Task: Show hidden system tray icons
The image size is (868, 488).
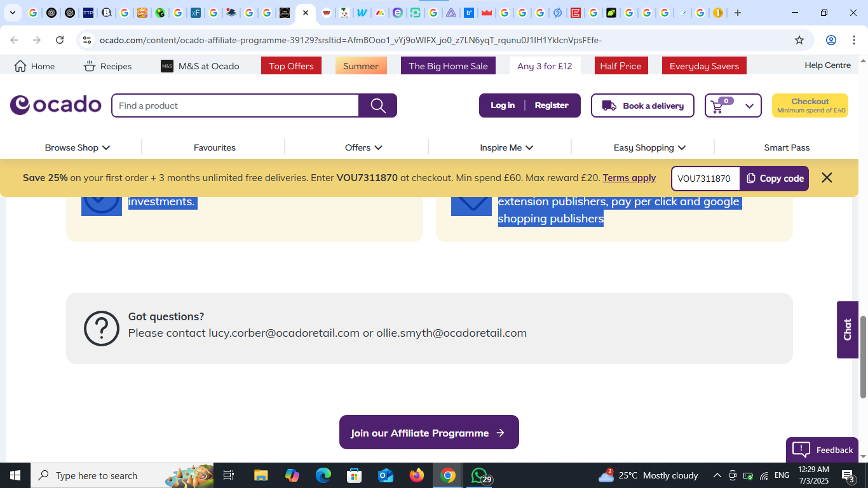Action: (717, 475)
